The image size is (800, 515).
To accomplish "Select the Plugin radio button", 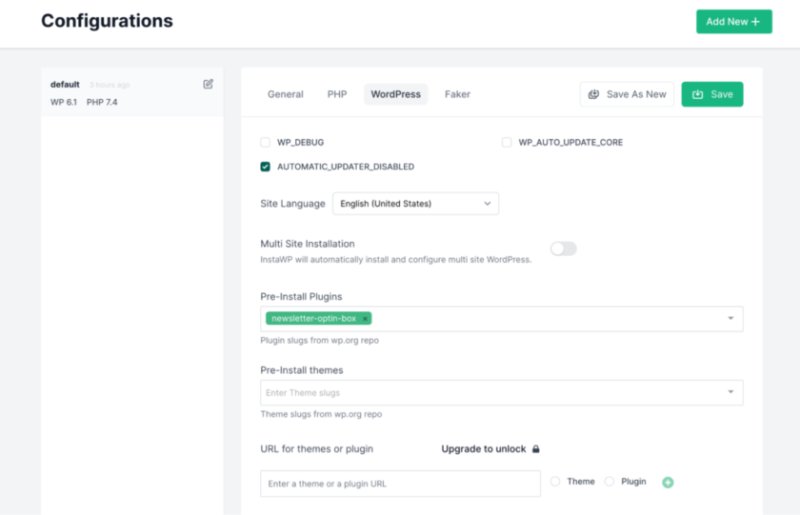I will pyautogui.click(x=609, y=481).
